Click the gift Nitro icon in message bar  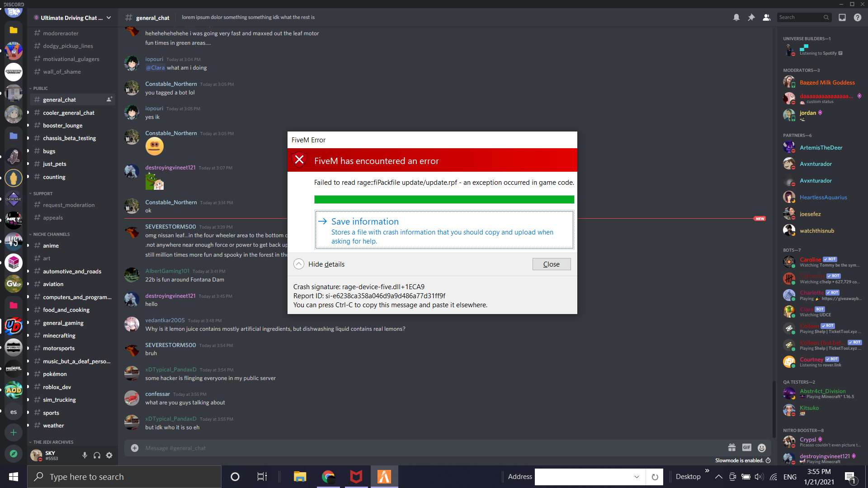[x=732, y=448]
